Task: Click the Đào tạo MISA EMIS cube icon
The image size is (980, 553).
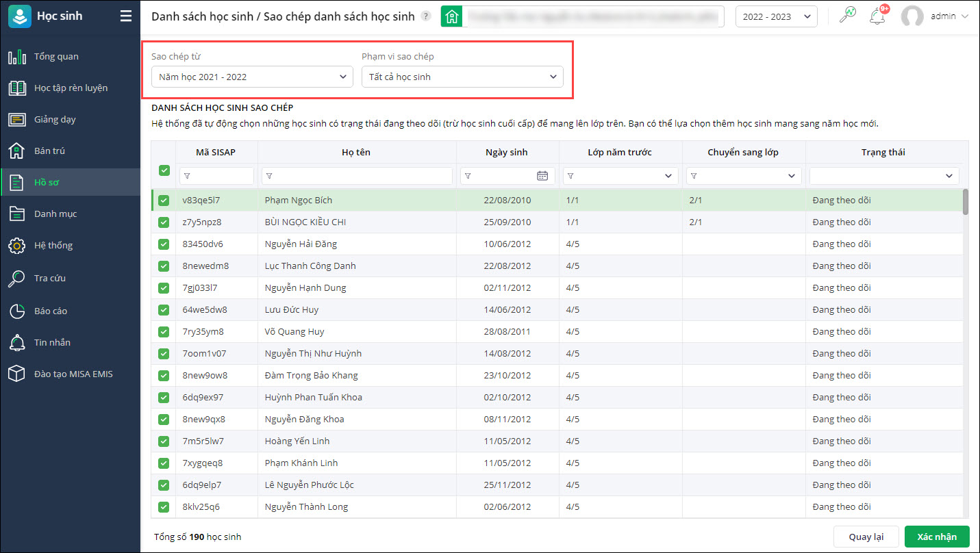Action: point(17,374)
